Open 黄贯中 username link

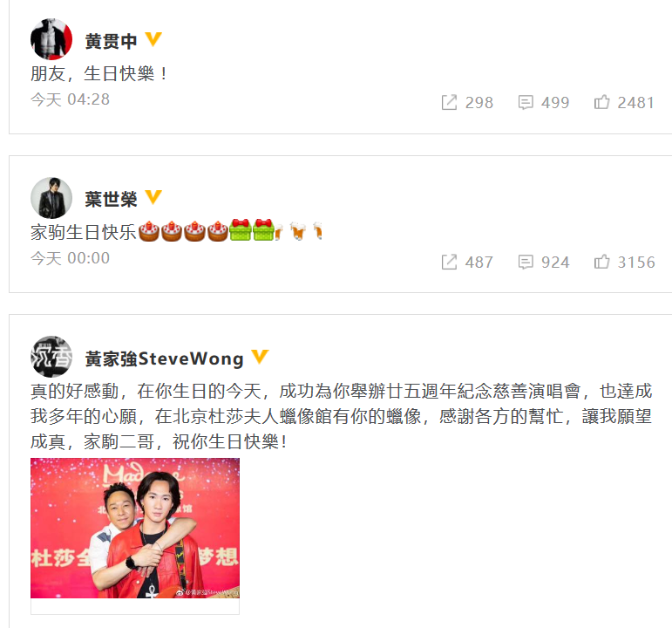point(111,41)
